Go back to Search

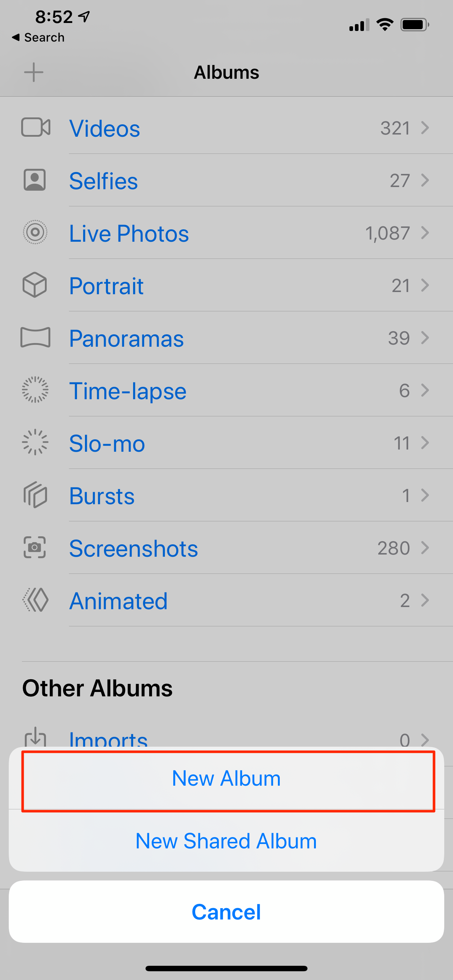[38, 37]
